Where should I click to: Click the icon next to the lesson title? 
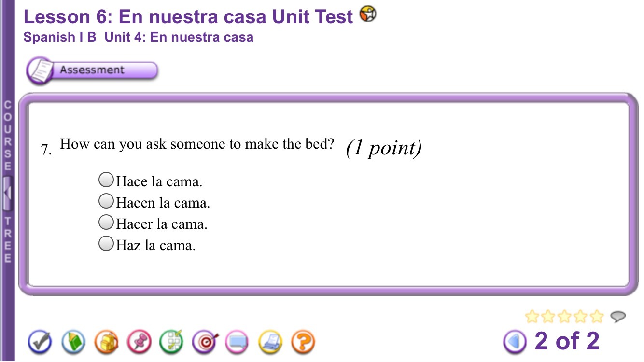coord(368,14)
